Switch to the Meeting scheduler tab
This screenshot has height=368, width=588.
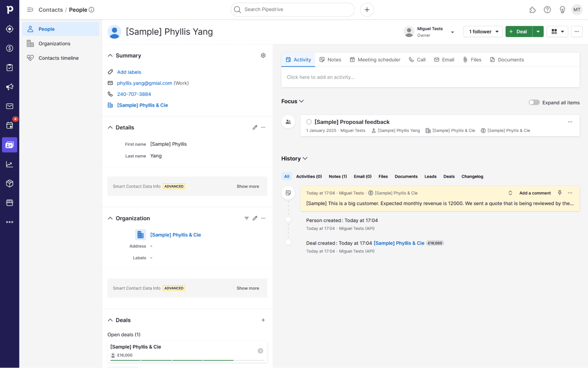(x=375, y=59)
